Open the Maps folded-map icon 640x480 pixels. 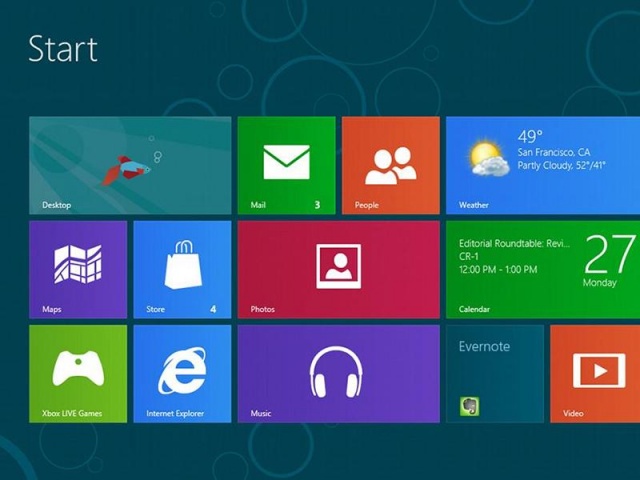[78, 265]
